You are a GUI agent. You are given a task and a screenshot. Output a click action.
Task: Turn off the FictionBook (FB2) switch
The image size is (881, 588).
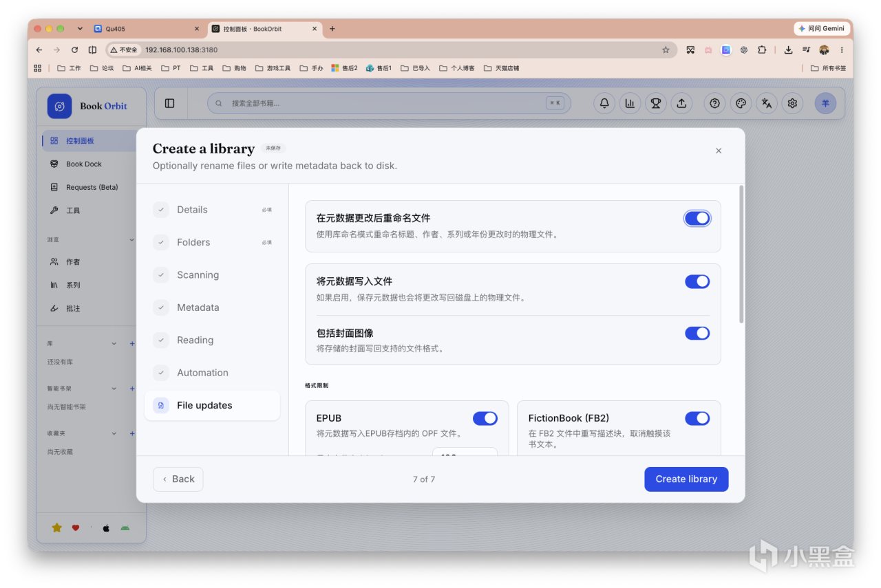tap(697, 418)
